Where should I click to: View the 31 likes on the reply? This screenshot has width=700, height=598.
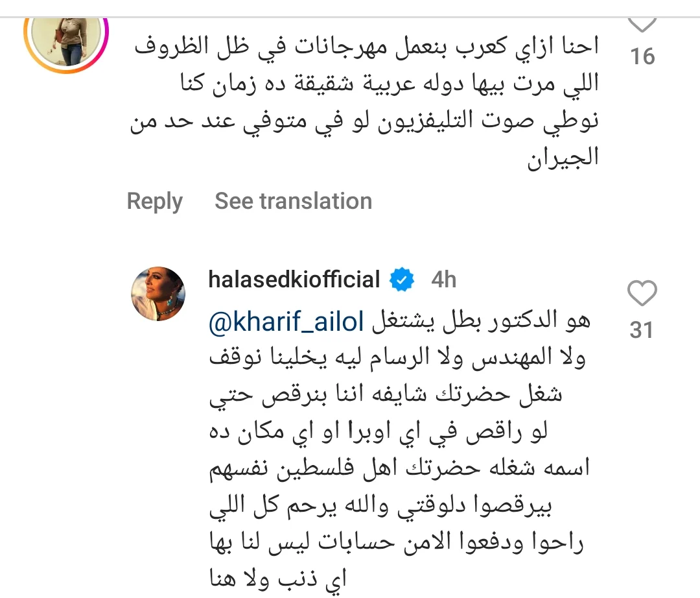642,331
